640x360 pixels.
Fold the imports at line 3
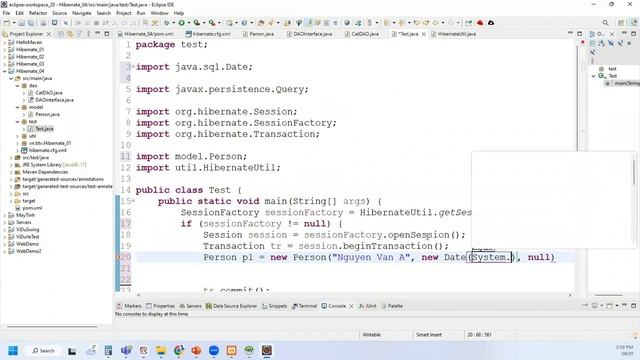pos(133,66)
